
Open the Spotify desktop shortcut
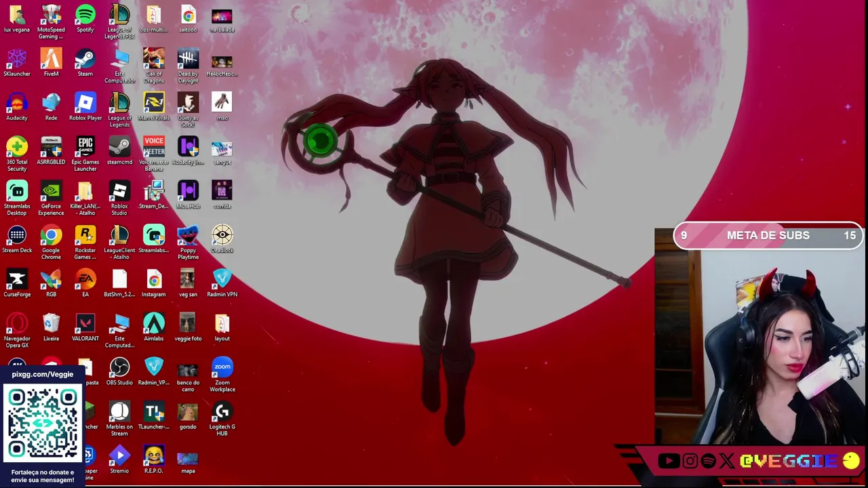[85, 18]
